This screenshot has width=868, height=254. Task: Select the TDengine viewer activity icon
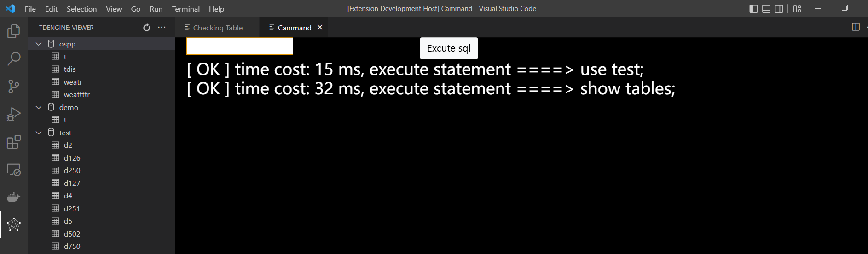(x=14, y=225)
